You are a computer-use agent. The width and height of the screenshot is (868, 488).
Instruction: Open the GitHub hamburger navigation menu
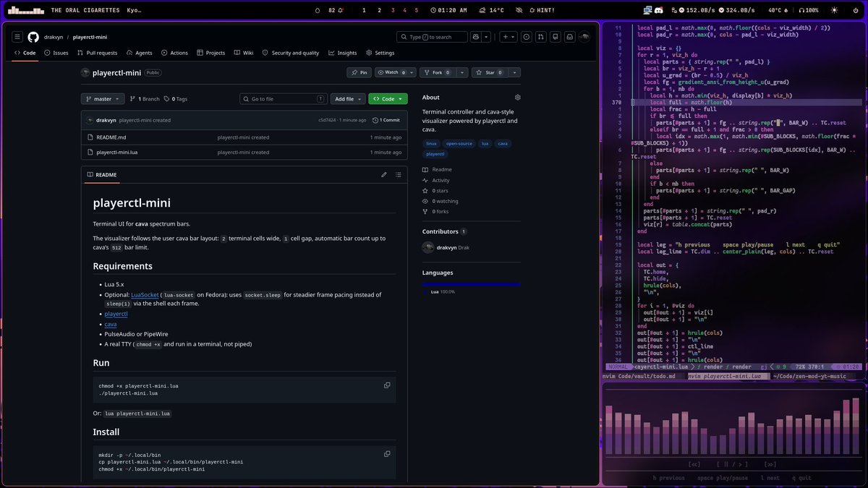(17, 37)
